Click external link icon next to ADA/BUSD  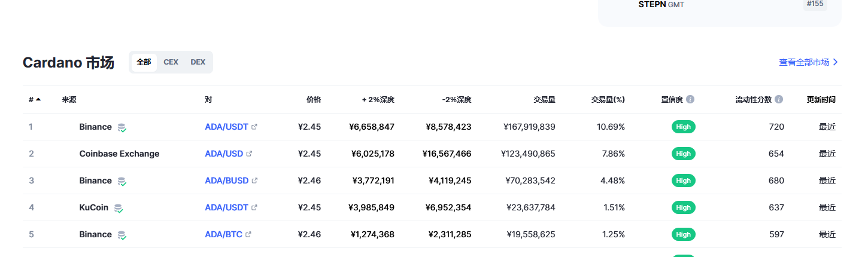(x=254, y=180)
